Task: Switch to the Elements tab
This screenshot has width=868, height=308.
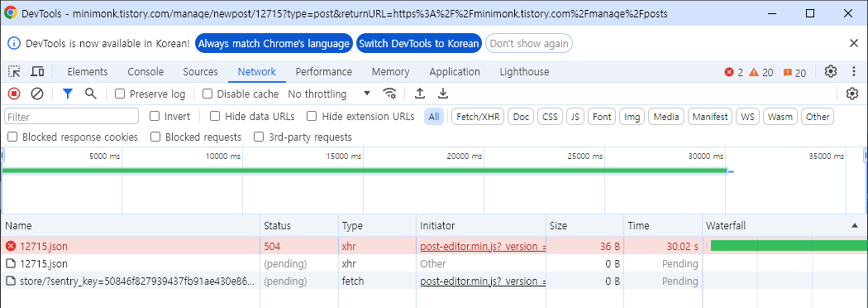Action: 88,71
